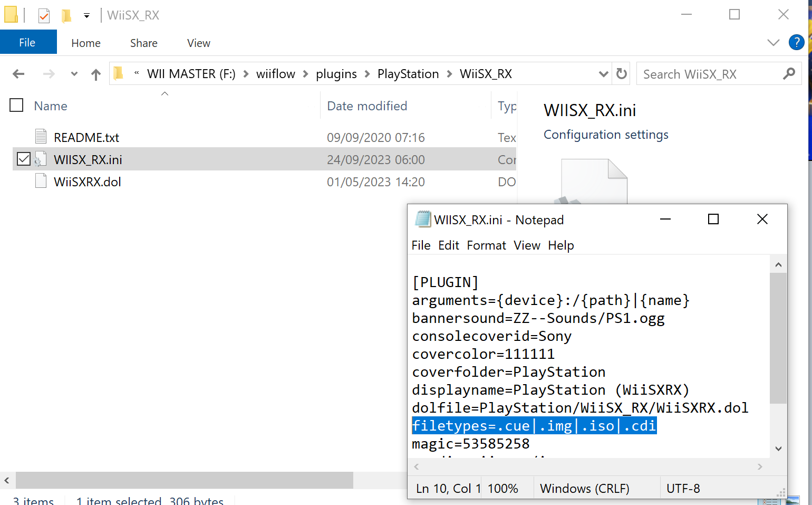Click the folder icon in title bar
The image size is (812, 505).
(x=11, y=15)
